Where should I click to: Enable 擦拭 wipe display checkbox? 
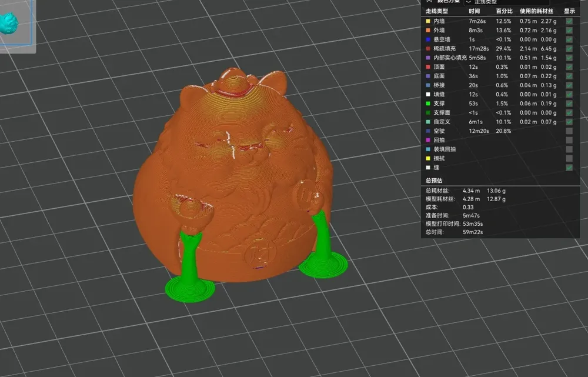[x=569, y=158]
